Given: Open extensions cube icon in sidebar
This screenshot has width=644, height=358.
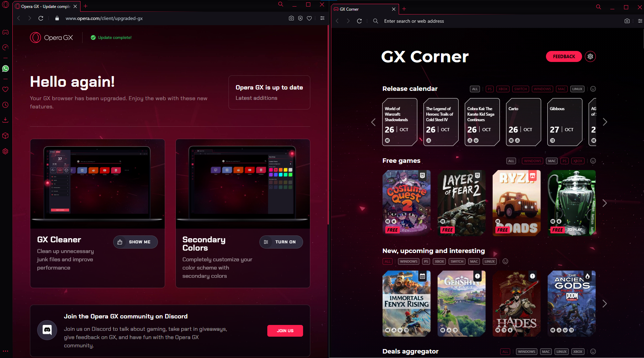Looking at the screenshot, I should pos(6,136).
